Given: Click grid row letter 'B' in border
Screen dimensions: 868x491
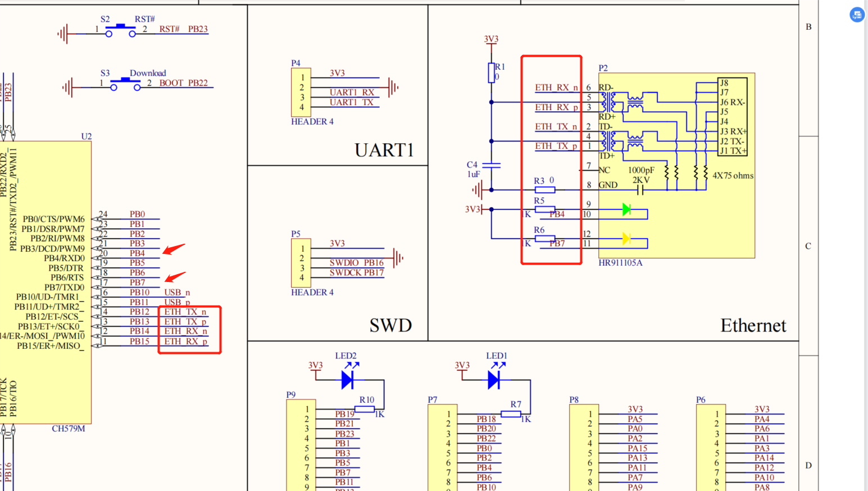Looking at the screenshot, I should (808, 27).
